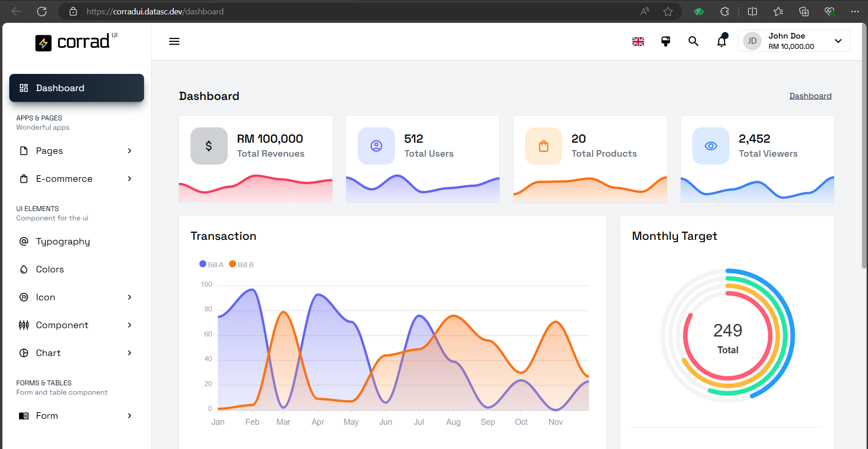Click the Total Revenues dollar icon
868x449 pixels.
coord(209,146)
